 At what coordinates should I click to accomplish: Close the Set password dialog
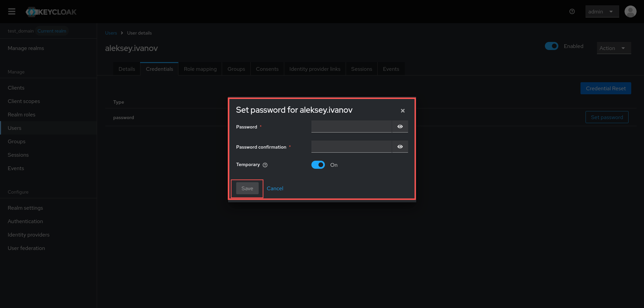(x=402, y=111)
